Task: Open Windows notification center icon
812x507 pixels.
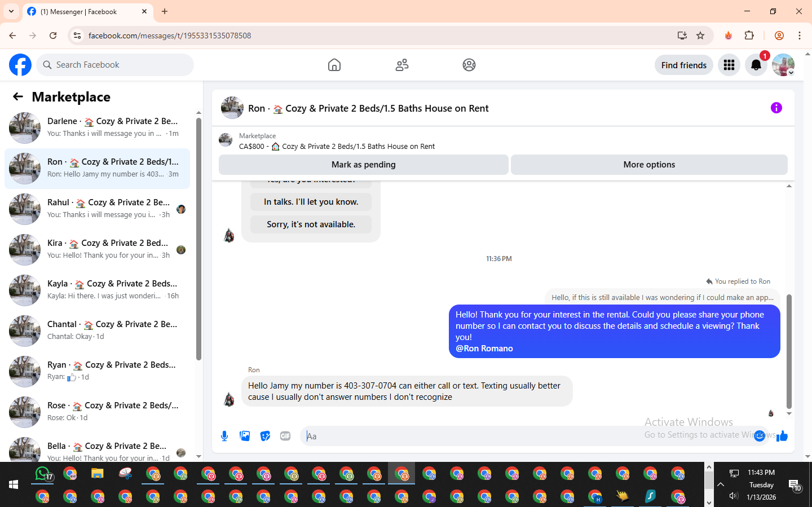Action: coord(795,485)
